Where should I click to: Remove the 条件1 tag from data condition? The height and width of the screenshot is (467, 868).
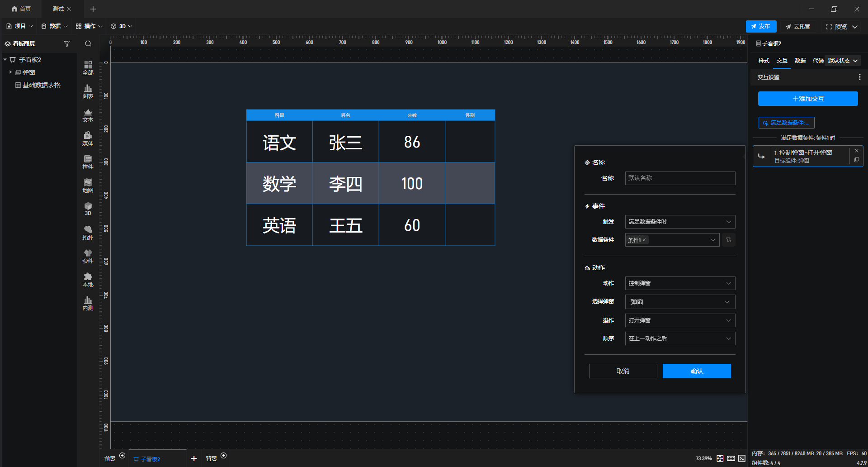coord(644,240)
